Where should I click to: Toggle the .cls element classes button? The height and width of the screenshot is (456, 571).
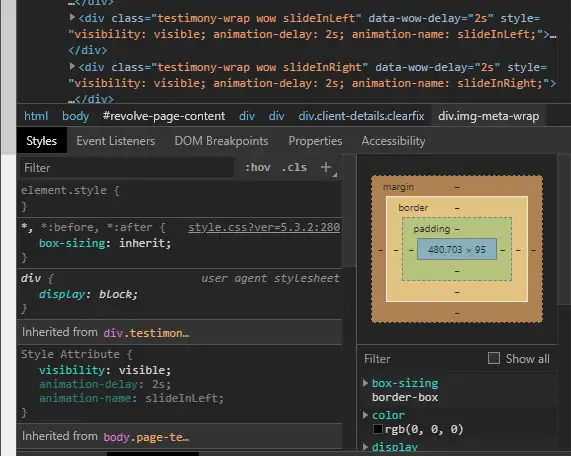click(294, 167)
